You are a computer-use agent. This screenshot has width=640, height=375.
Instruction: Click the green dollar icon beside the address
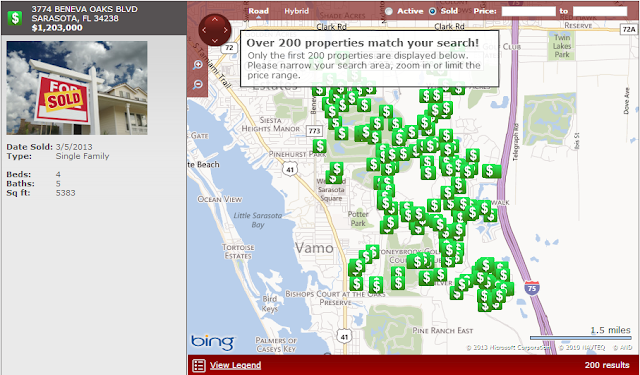pos(15,18)
